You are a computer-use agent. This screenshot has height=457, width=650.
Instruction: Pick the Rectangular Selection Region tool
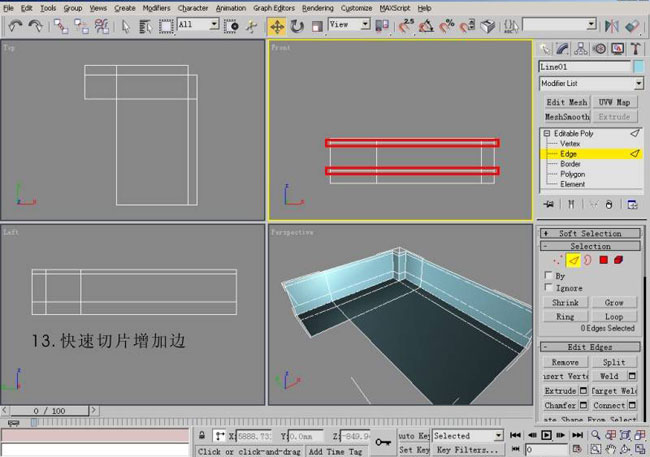click(x=166, y=27)
